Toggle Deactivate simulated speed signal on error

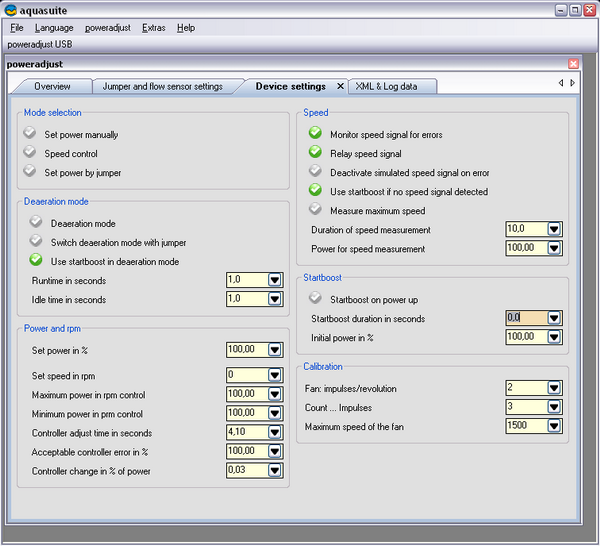point(315,171)
